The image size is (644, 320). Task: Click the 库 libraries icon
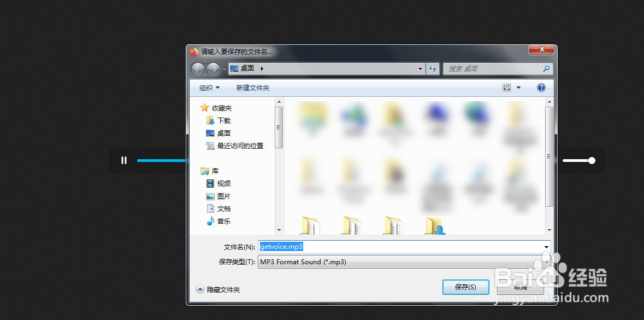click(204, 171)
